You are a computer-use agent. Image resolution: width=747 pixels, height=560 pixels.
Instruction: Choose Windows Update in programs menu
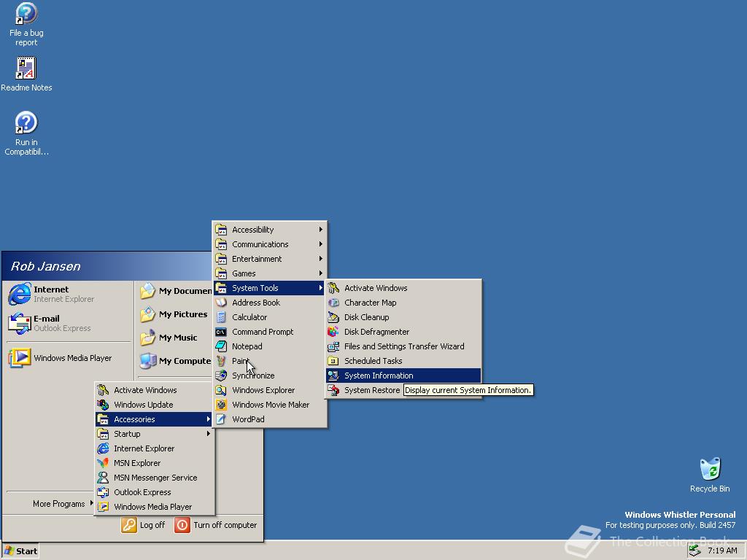pos(154,405)
